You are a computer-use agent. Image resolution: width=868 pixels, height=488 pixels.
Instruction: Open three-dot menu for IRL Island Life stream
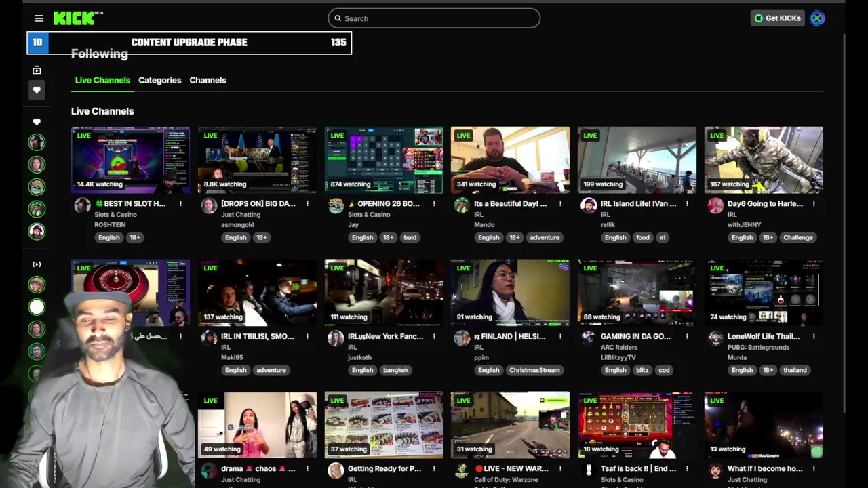pyautogui.click(x=687, y=203)
